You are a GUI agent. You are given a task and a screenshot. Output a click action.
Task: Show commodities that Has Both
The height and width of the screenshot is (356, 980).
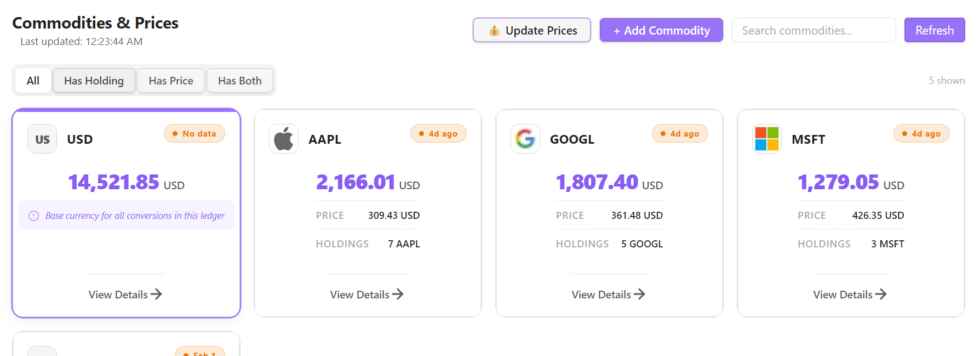[x=240, y=81]
